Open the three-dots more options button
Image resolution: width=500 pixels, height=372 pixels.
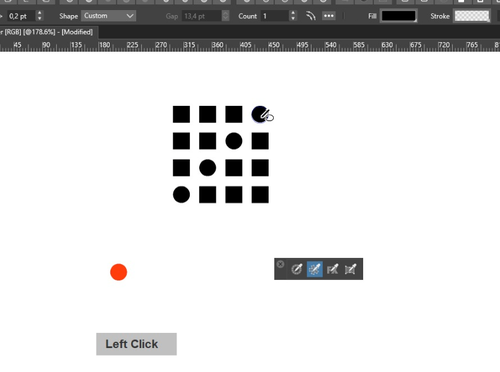[x=329, y=16]
